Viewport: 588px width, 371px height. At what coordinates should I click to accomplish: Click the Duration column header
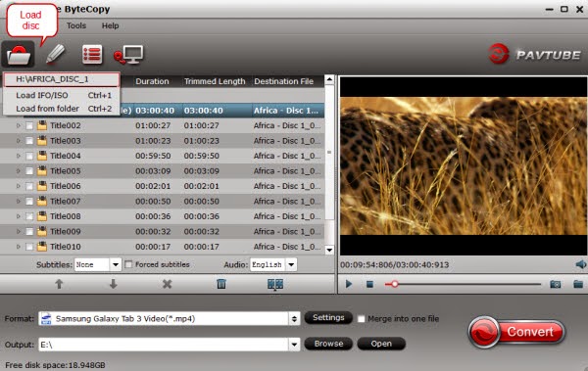pos(152,81)
